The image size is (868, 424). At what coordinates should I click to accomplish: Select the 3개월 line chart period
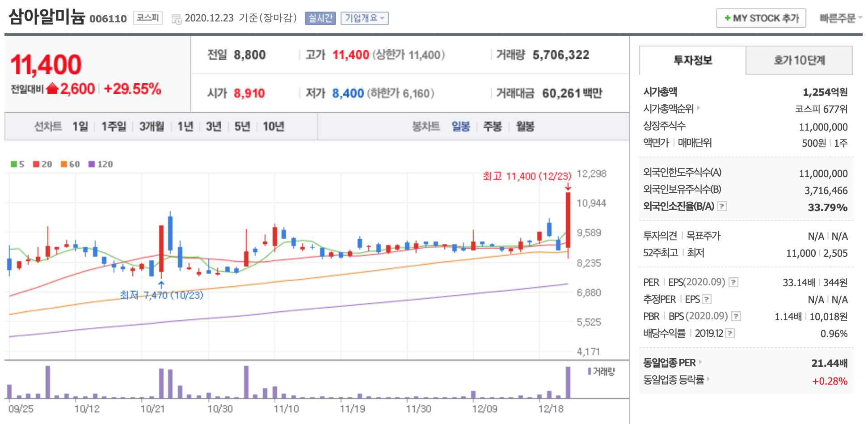pyautogui.click(x=152, y=127)
